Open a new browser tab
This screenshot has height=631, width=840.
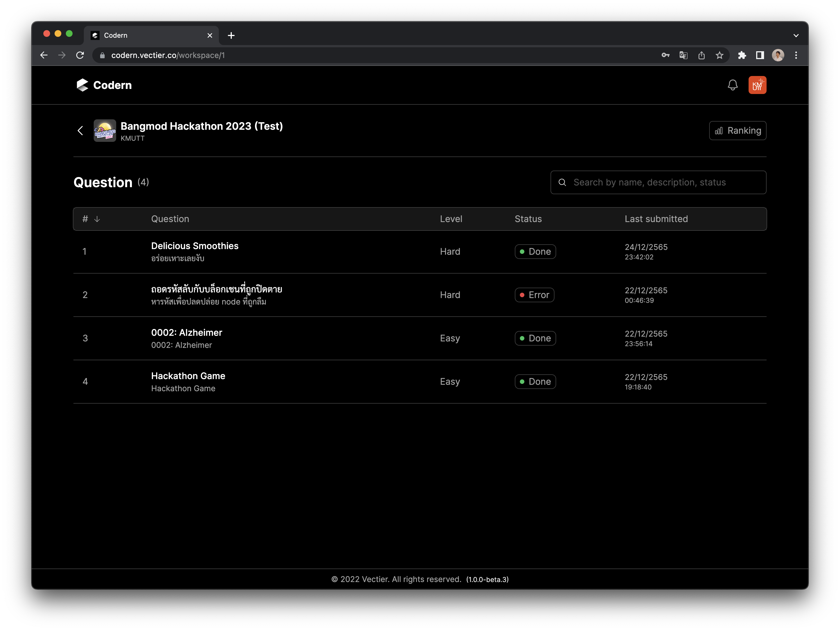coord(231,35)
